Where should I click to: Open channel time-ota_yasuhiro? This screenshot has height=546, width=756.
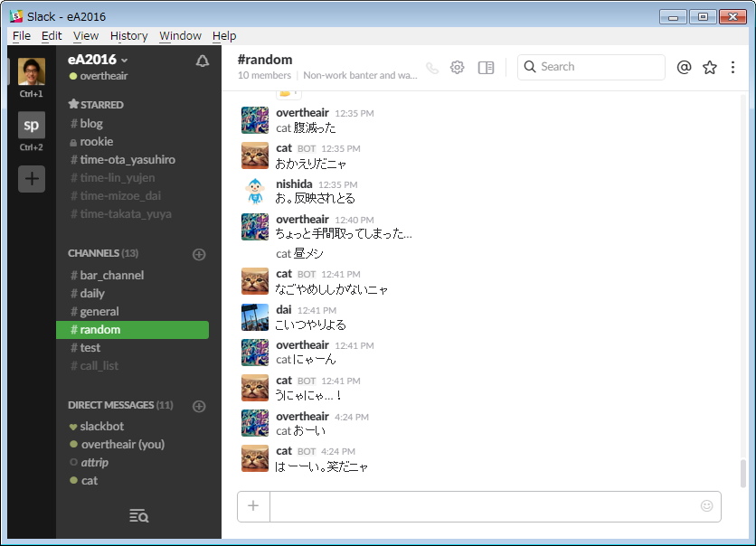tap(122, 159)
